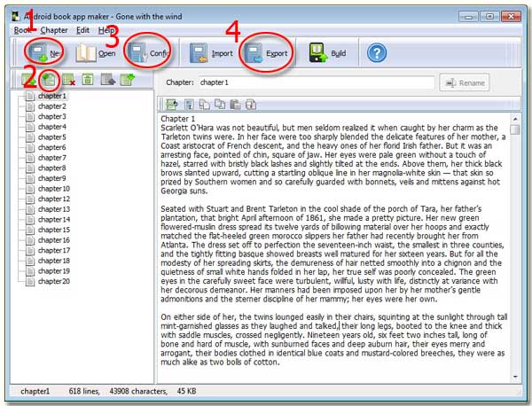Click the Export toolbar button
The width and height of the screenshot is (532, 406).
tap(266, 53)
